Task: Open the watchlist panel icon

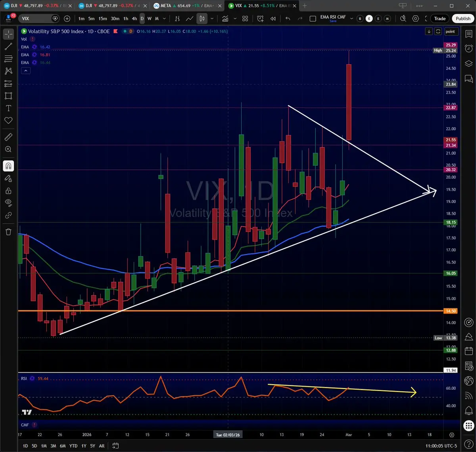Action: [x=468, y=34]
